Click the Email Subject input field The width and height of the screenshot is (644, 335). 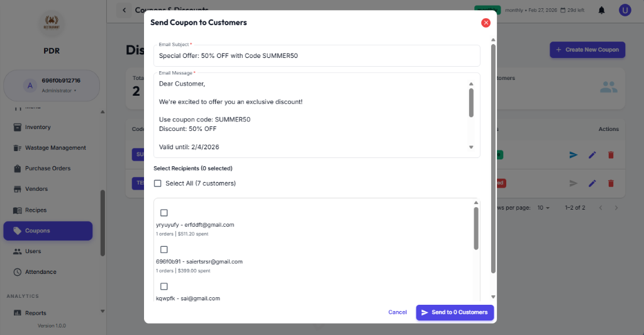317,56
